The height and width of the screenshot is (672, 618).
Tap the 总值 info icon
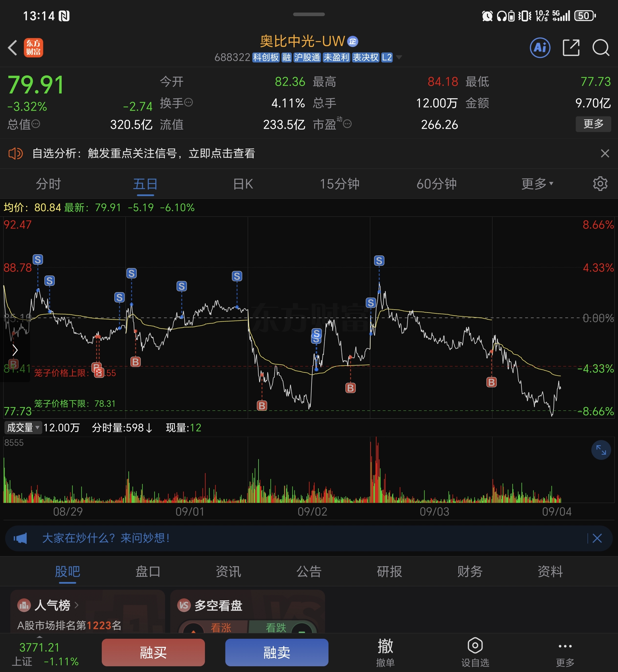click(36, 124)
